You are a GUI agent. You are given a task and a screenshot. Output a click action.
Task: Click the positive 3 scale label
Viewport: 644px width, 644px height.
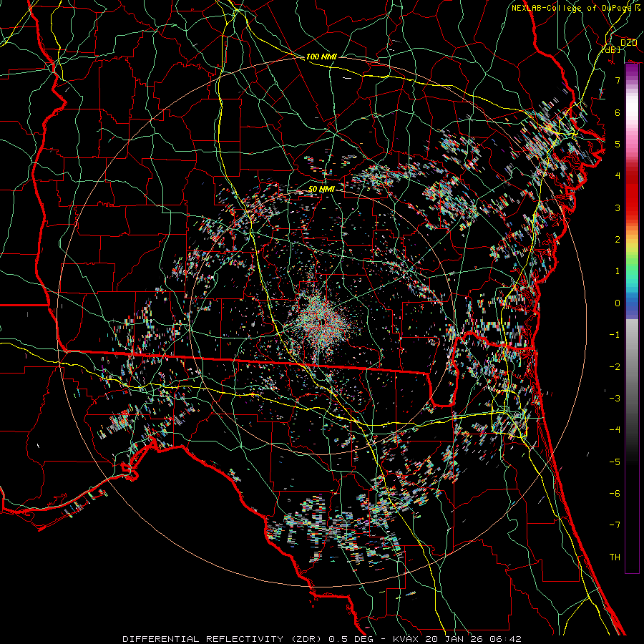[618, 208]
